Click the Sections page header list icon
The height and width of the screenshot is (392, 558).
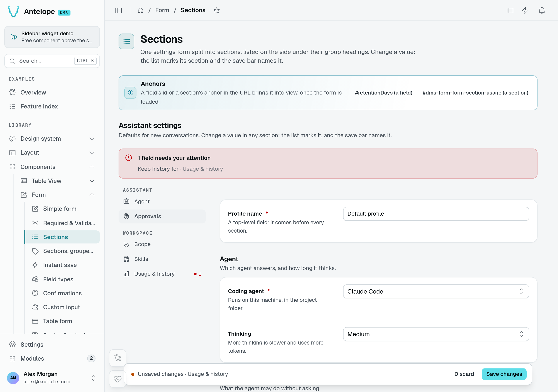click(126, 41)
